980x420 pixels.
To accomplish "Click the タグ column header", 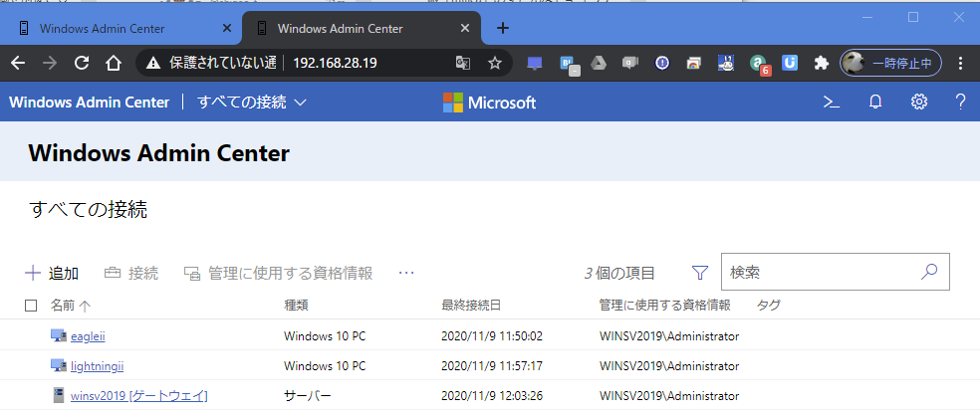I will (768, 306).
